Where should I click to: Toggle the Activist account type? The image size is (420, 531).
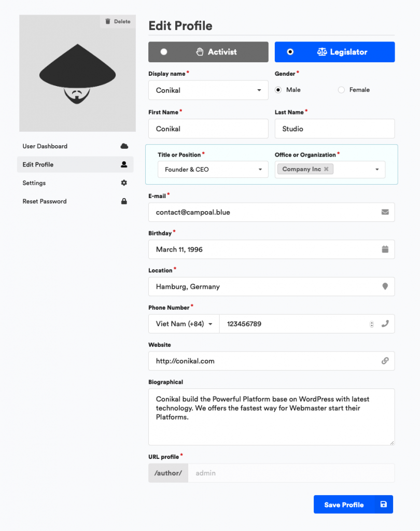coord(208,52)
